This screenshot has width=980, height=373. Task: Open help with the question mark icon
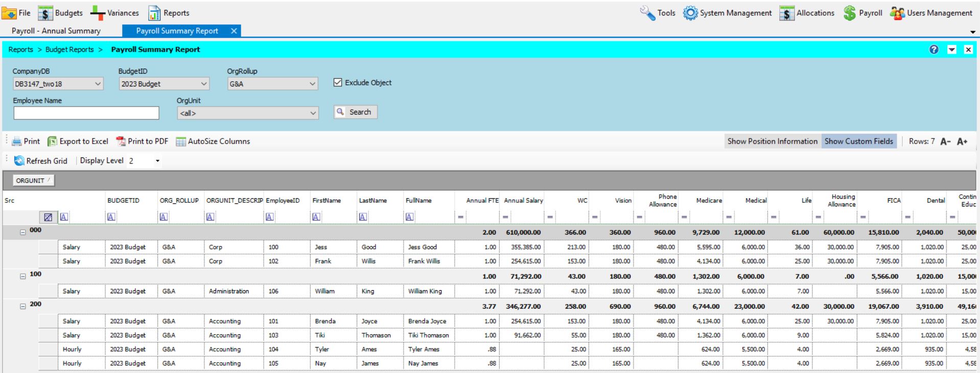click(x=934, y=50)
